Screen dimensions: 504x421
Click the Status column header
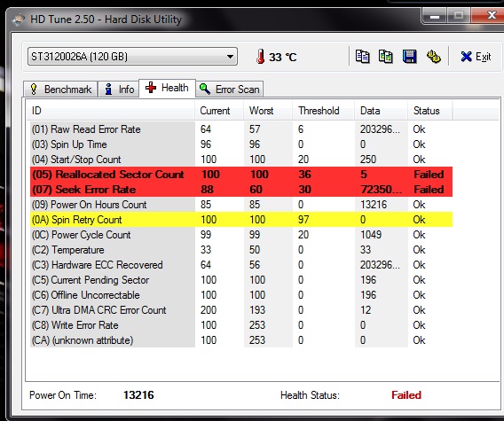(430, 111)
